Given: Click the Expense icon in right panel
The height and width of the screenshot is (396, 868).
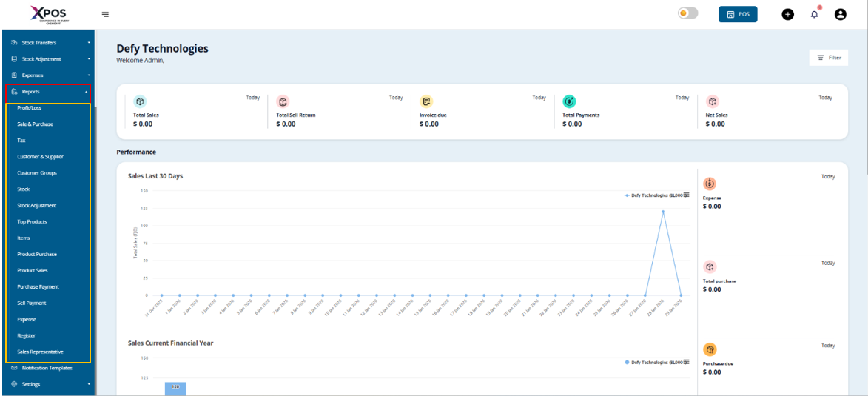Looking at the screenshot, I should point(709,184).
